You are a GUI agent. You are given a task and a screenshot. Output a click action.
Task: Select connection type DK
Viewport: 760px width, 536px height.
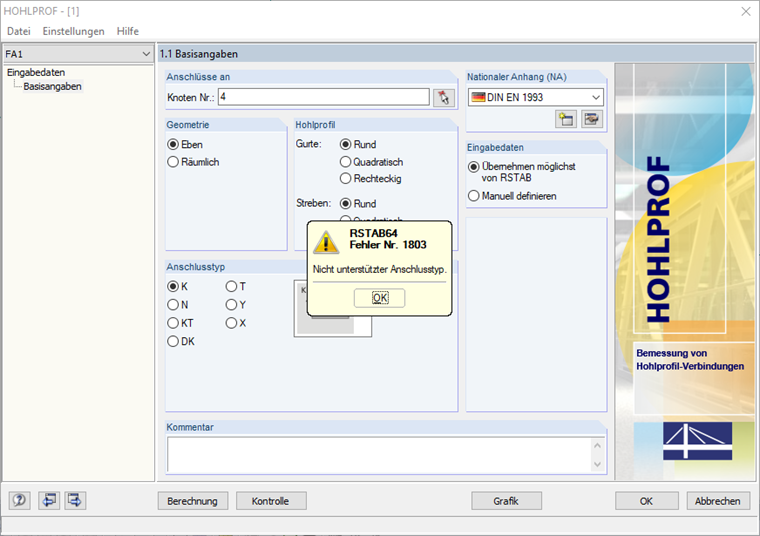tap(181, 341)
